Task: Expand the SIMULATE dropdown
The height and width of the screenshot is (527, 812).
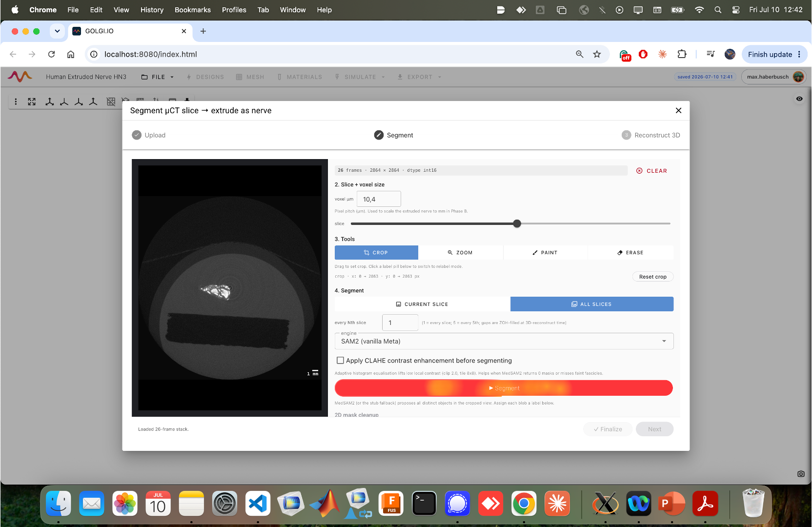Action: point(360,77)
